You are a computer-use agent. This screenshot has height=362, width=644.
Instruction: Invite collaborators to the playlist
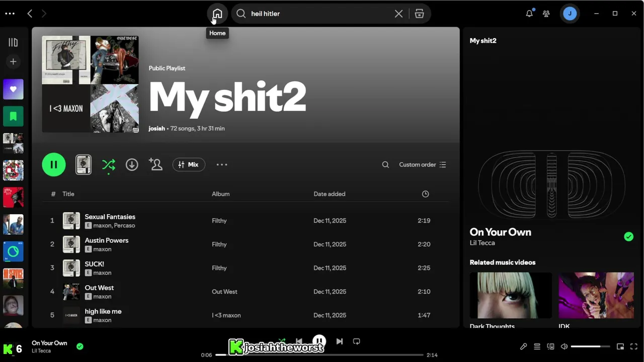point(155,164)
